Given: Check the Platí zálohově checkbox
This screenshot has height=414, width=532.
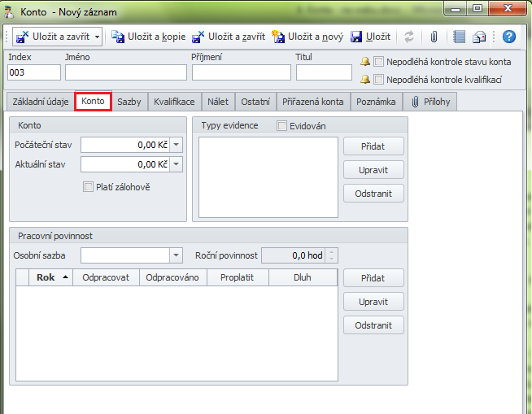Looking at the screenshot, I should click(x=89, y=187).
